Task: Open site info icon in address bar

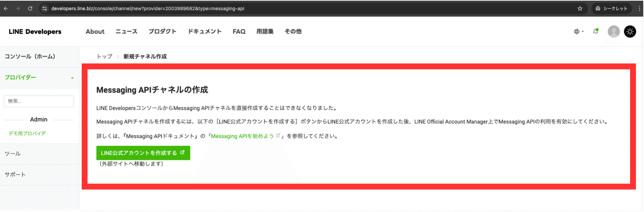Action: [x=45, y=9]
